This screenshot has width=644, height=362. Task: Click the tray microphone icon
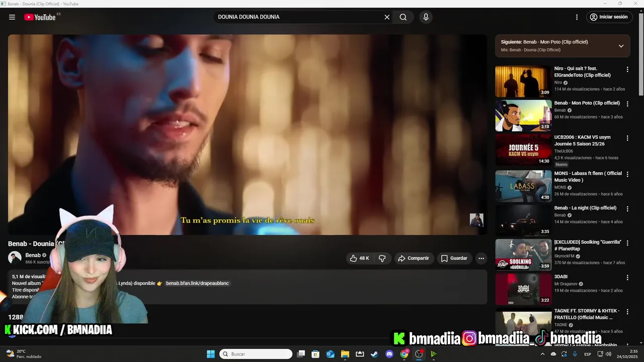click(575, 354)
